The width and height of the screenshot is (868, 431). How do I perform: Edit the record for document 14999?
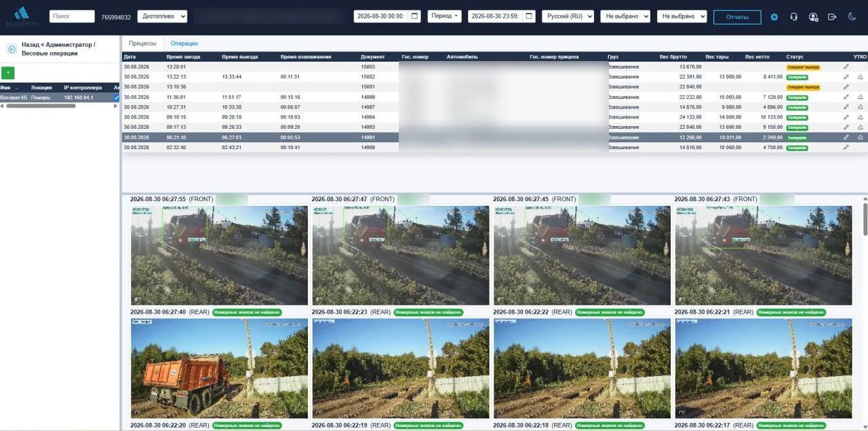tap(846, 97)
